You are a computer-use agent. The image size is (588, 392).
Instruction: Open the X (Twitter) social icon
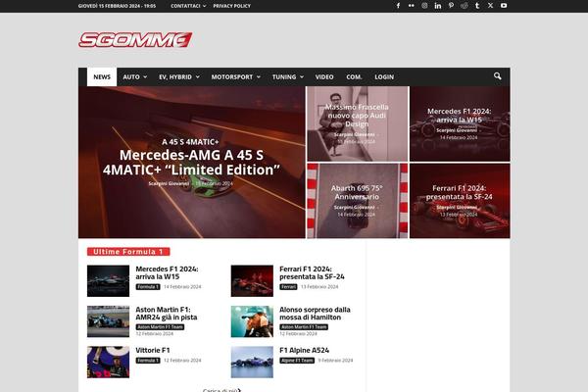pos(490,6)
